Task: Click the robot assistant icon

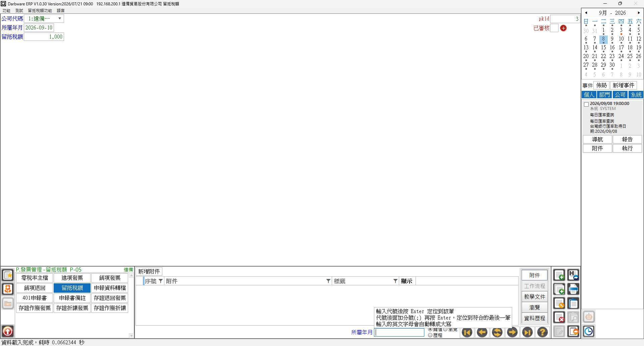Action: 589,317
